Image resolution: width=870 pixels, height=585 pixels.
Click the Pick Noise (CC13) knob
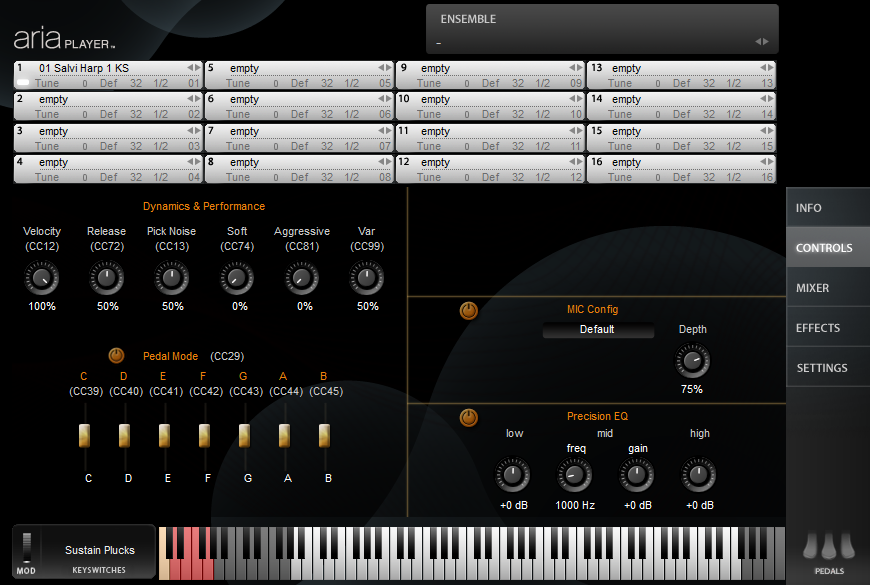pyautogui.click(x=171, y=278)
